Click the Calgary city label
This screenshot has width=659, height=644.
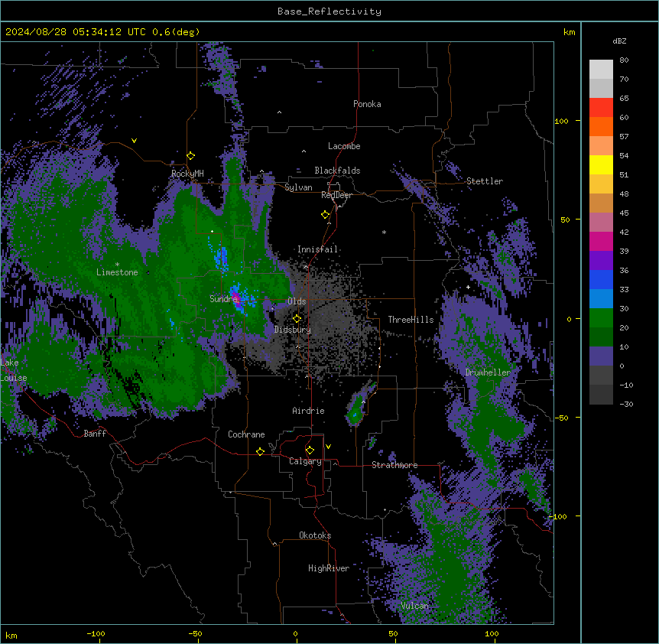tap(305, 461)
